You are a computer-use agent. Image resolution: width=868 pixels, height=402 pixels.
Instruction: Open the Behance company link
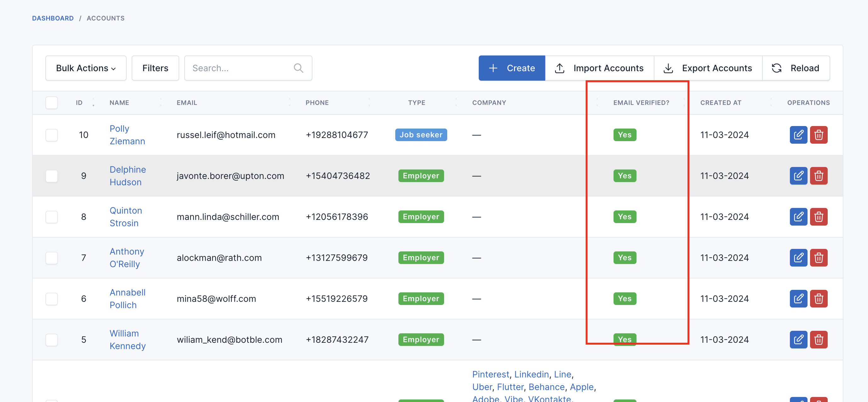(x=546, y=387)
